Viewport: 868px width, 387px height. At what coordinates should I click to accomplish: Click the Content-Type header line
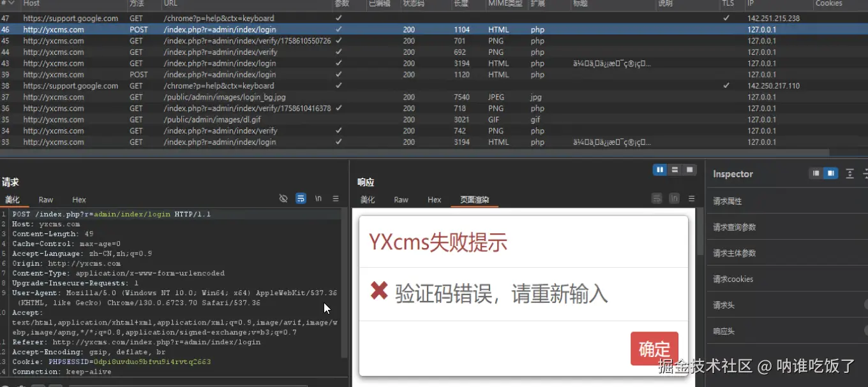click(x=118, y=274)
